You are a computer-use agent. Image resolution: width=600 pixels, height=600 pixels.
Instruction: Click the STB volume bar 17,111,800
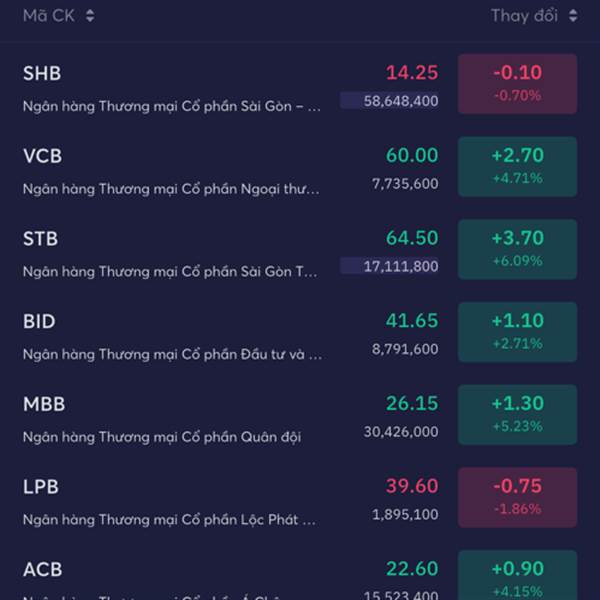(x=389, y=266)
